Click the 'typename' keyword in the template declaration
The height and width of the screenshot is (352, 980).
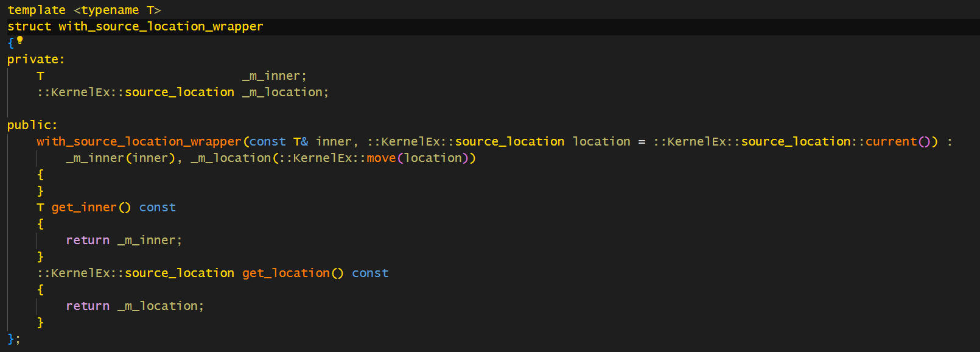click(x=110, y=10)
